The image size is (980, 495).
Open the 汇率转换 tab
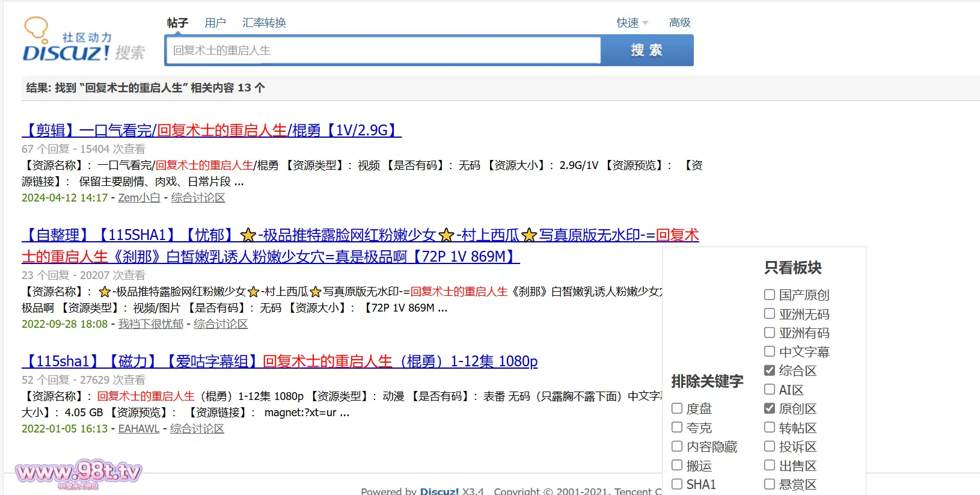[264, 23]
